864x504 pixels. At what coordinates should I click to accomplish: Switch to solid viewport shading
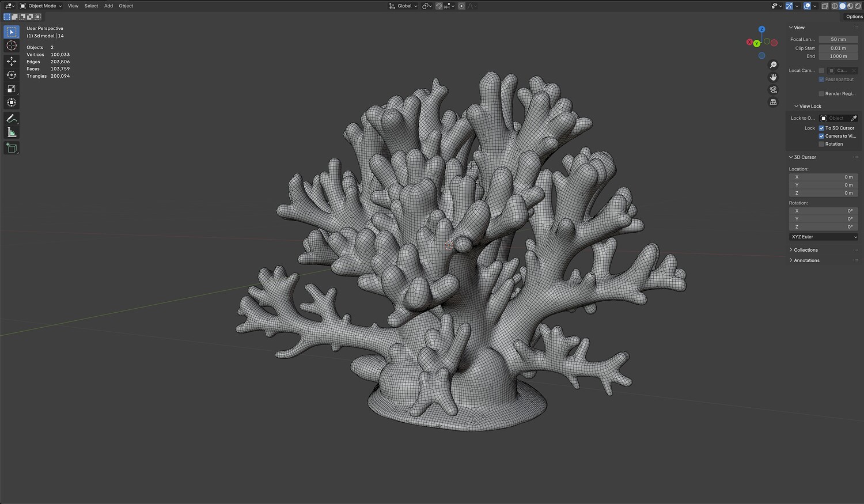(x=842, y=6)
